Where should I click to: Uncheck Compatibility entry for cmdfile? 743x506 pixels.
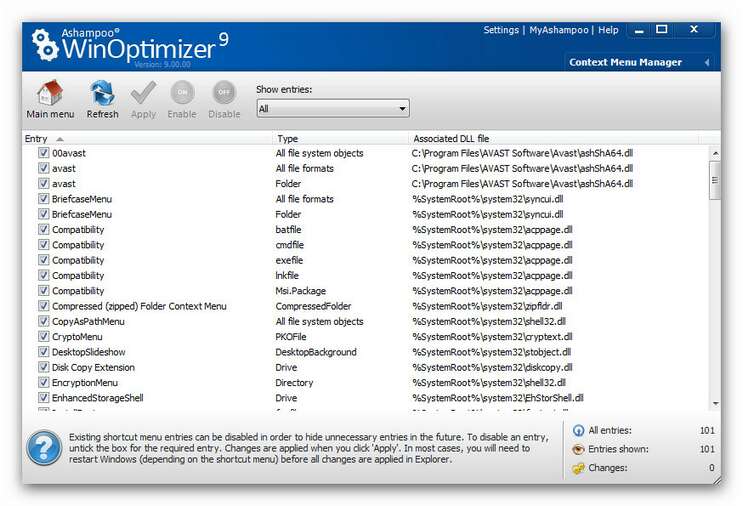[x=44, y=244]
